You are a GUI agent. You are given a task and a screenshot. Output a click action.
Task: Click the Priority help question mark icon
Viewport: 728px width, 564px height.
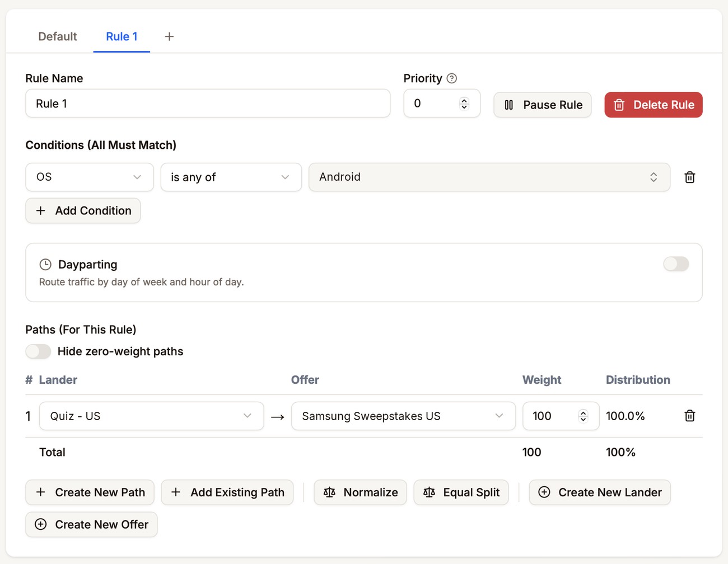[x=452, y=78]
